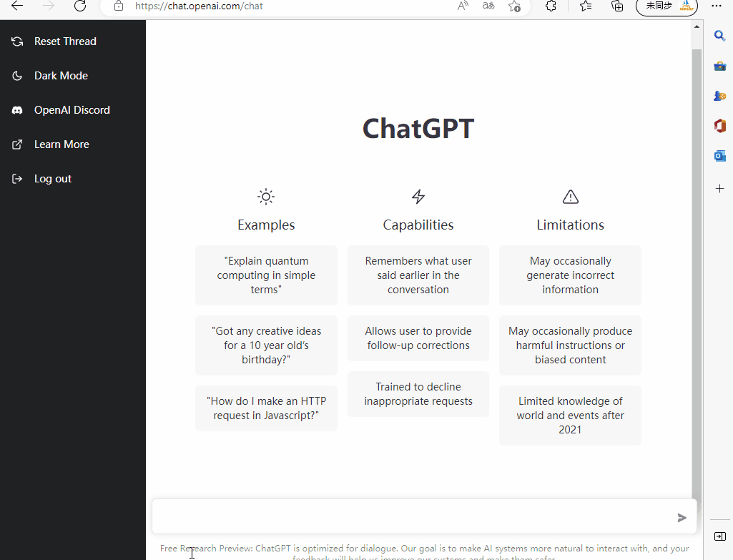Select Reset Thread in the sidebar

point(66,41)
